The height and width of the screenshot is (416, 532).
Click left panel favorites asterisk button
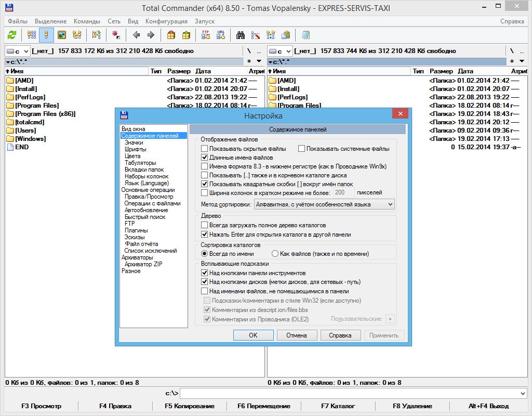(249, 61)
